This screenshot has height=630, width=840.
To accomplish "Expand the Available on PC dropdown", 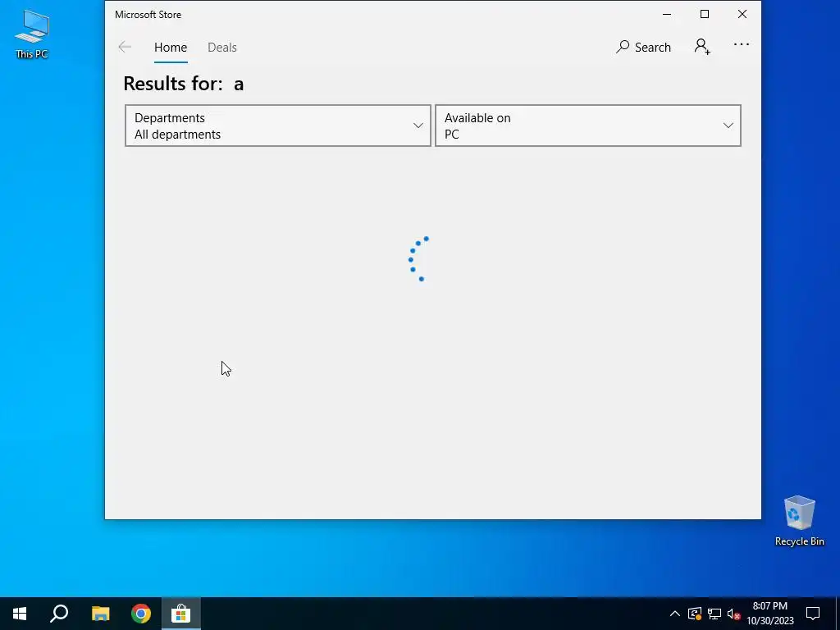I will pos(587,126).
